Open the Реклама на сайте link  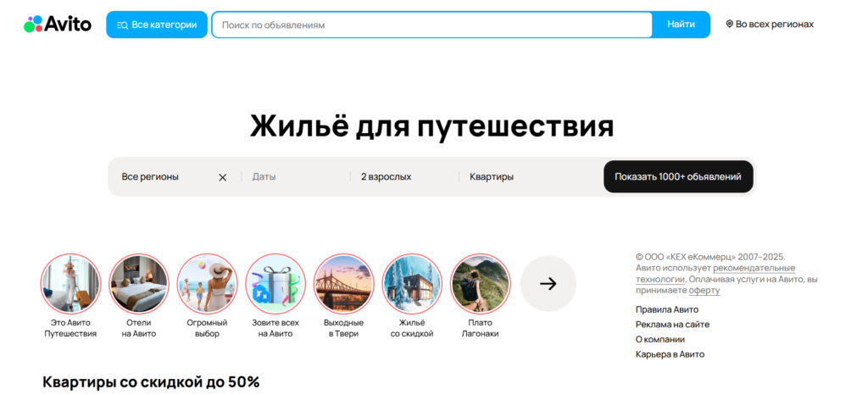coord(672,325)
